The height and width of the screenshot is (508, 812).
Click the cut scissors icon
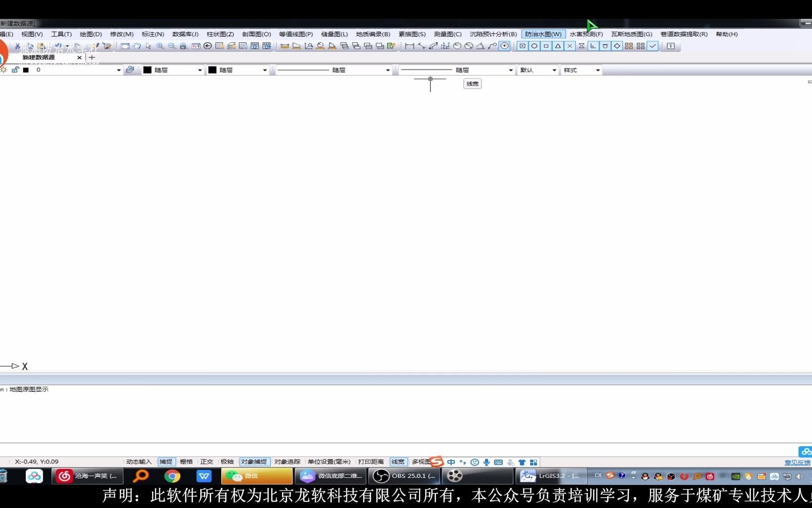tap(17, 46)
